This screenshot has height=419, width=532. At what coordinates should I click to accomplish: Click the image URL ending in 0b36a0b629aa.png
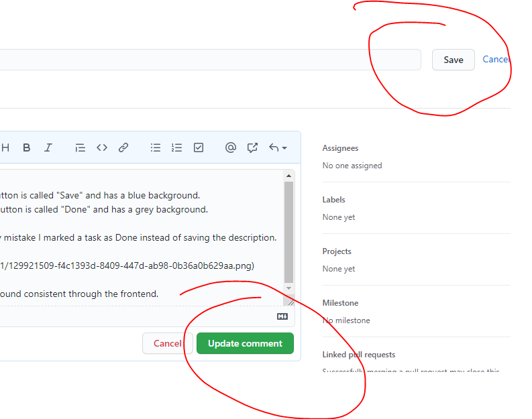click(x=127, y=265)
